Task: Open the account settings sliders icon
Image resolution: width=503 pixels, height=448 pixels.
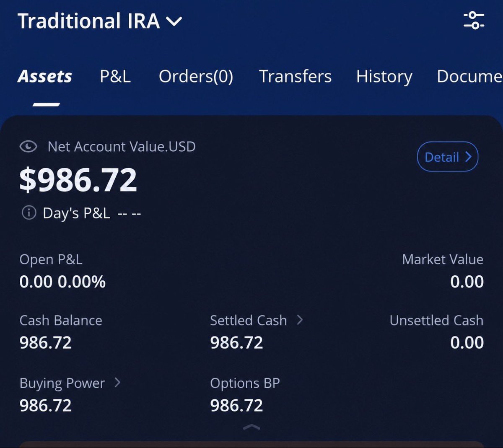Action: (x=474, y=21)
